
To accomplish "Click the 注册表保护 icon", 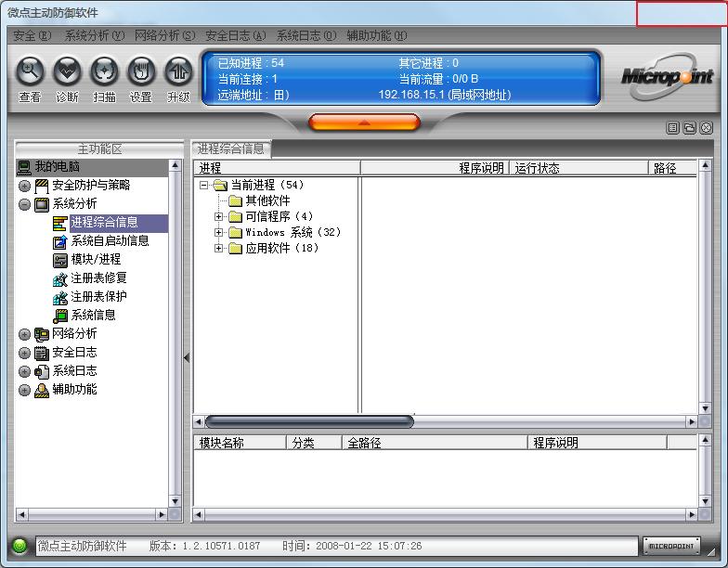I will [x=59, y=297].
